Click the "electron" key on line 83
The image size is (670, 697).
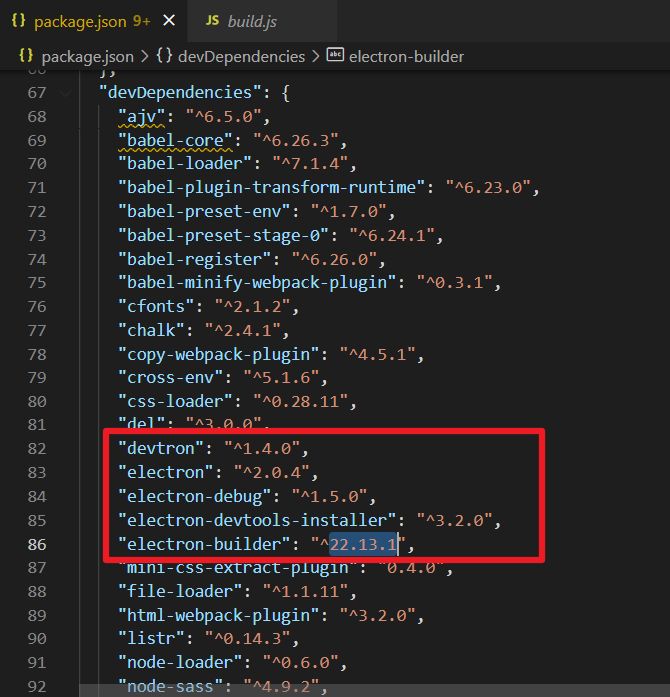pos(165,473)
